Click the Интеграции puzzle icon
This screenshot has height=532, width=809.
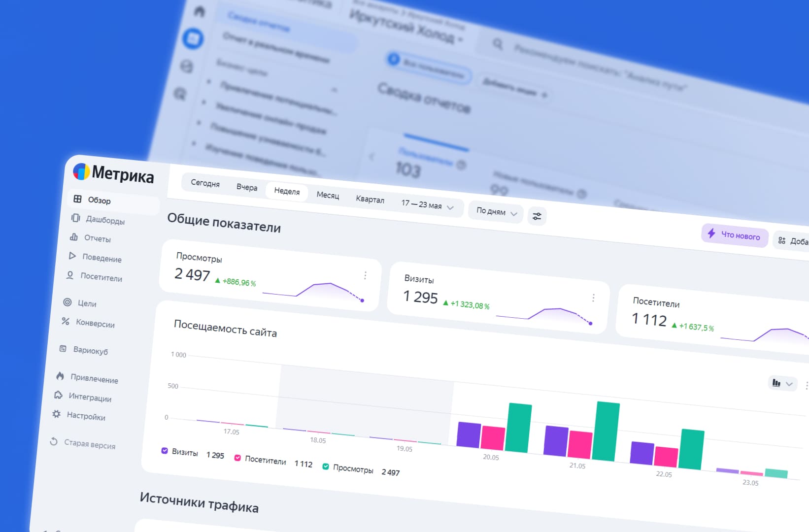coord(58,395)
